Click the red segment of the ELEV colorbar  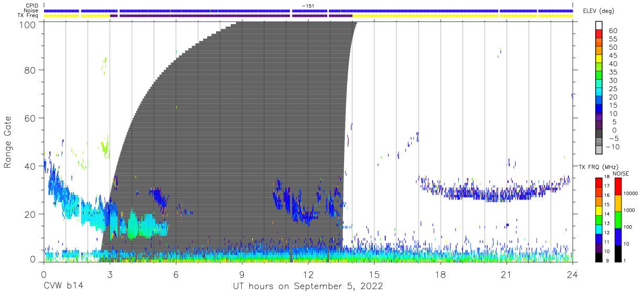(599, 35)
